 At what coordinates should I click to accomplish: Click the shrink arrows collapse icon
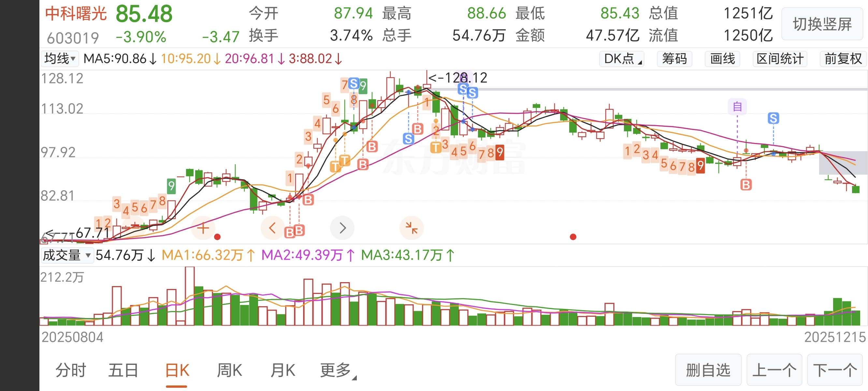[412, 228]
